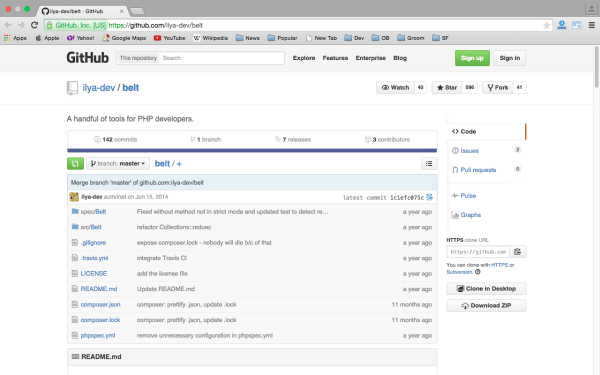Toggle the file list view icon
600x375 pixels.
tap(429, 163)
